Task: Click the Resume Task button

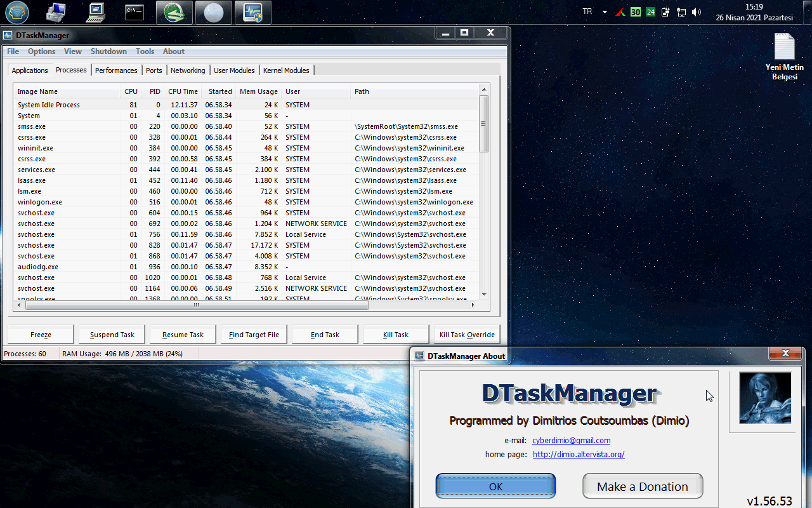Action: (183, 335)
